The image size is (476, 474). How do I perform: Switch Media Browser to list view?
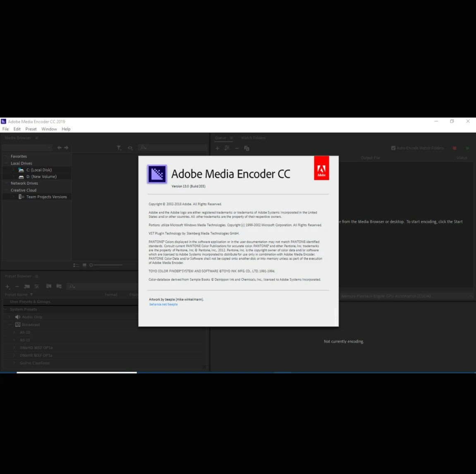pyautogui.click(x=76, y=265)
